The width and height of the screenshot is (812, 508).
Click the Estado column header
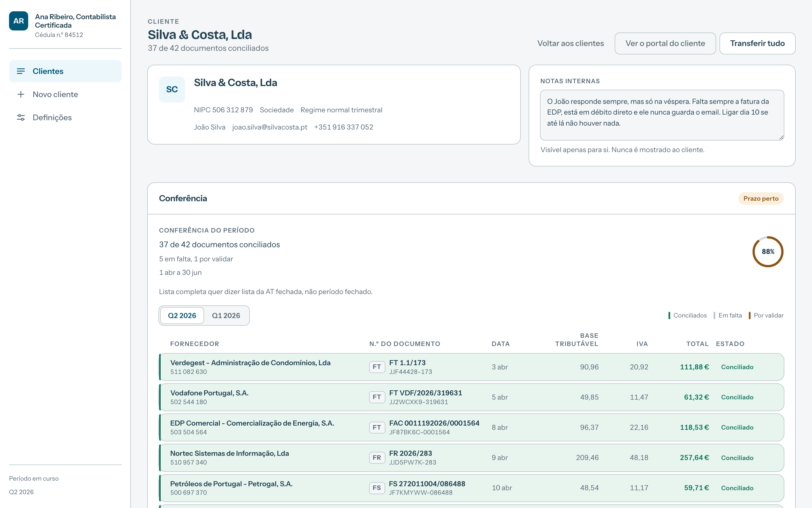pyautogui.click(x=730, y=344)
